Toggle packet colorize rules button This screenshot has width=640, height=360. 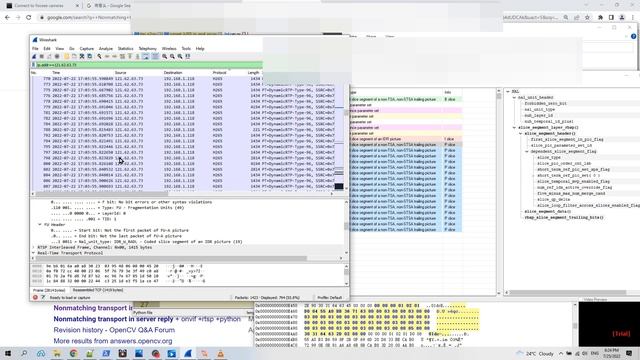pyautogui.click(x=155, y=56)
